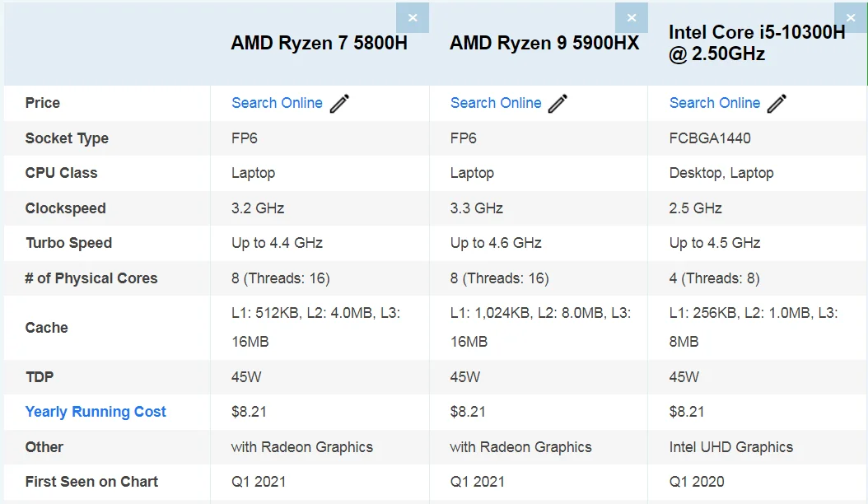Open the Yearly Running Cost link

click(96, 412)
